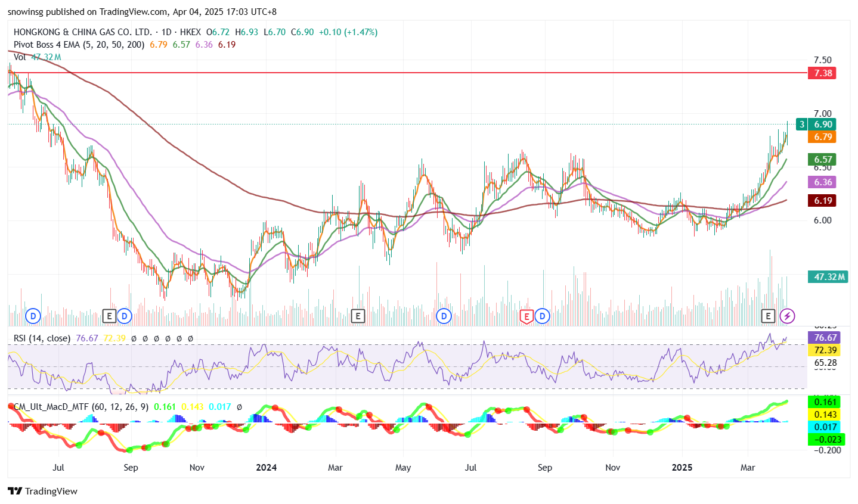Click the purple 76.67 RSI axis label
858x504 pixels.
pos(823,338)
